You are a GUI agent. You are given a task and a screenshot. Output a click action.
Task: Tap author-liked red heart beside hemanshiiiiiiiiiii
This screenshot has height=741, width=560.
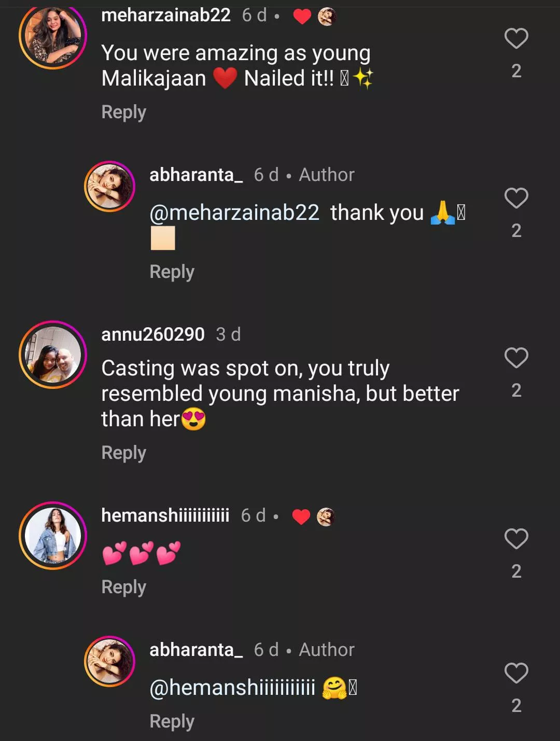tap(301, 516)
